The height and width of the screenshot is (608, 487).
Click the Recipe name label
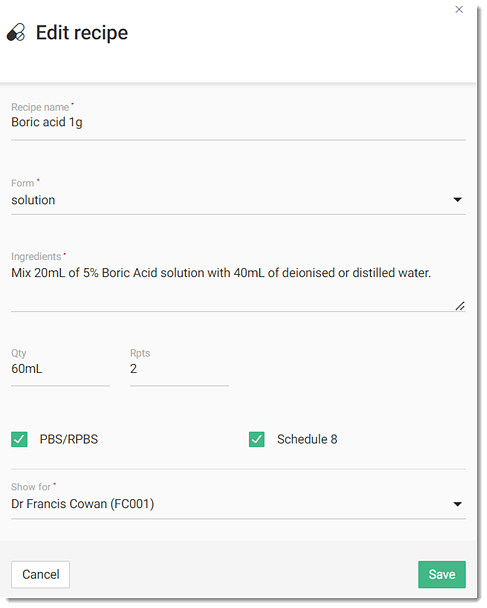(40, 107)
